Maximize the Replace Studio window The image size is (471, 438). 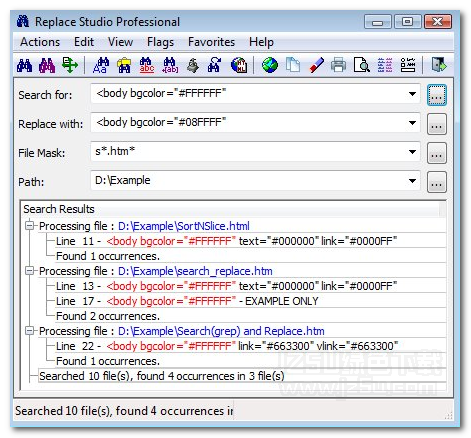pyautogui.click(x=407, y=22)
